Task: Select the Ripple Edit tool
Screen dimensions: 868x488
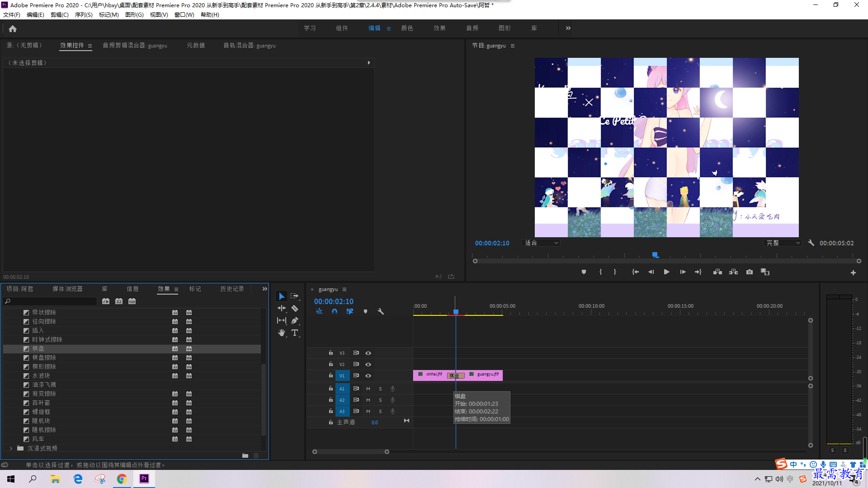Action: click(282, 308)
